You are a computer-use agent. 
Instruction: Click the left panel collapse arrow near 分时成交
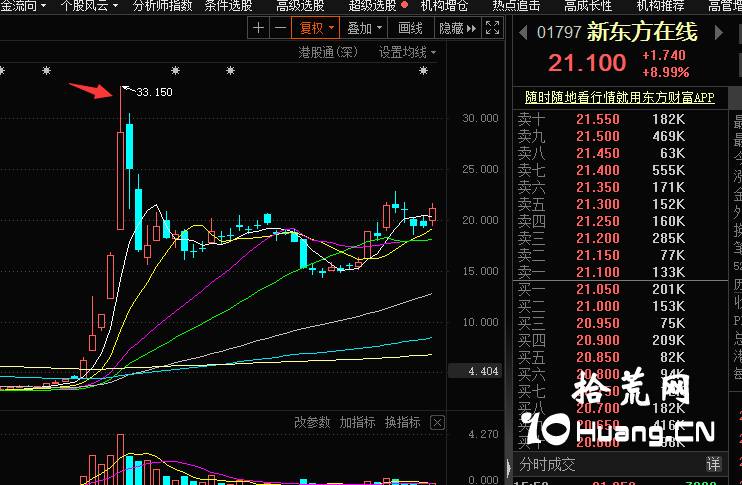pos(508,467)
